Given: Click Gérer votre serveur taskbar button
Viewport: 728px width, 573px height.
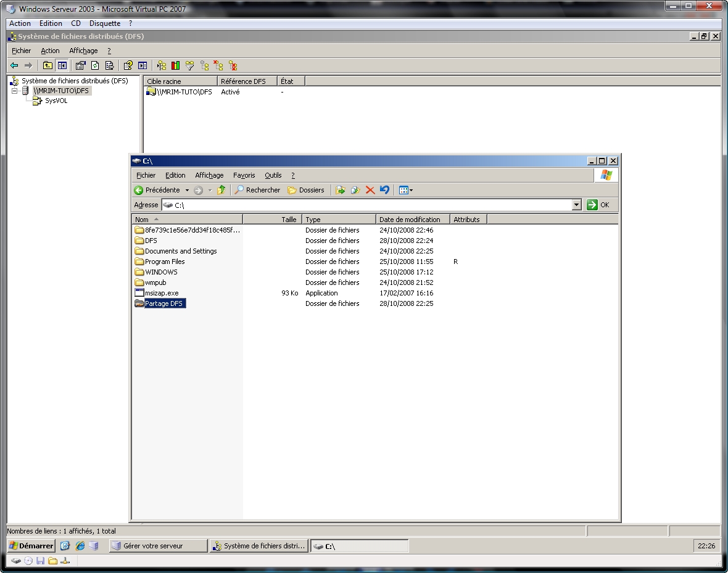Looking at the screenshot, I should [x=158, y=546].
